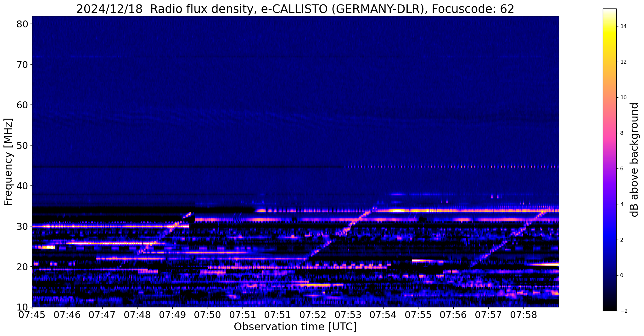The height and width of the screenshot is (336, 644).
Task: Select the 60 tick on frequency axis
Action: 22,105
